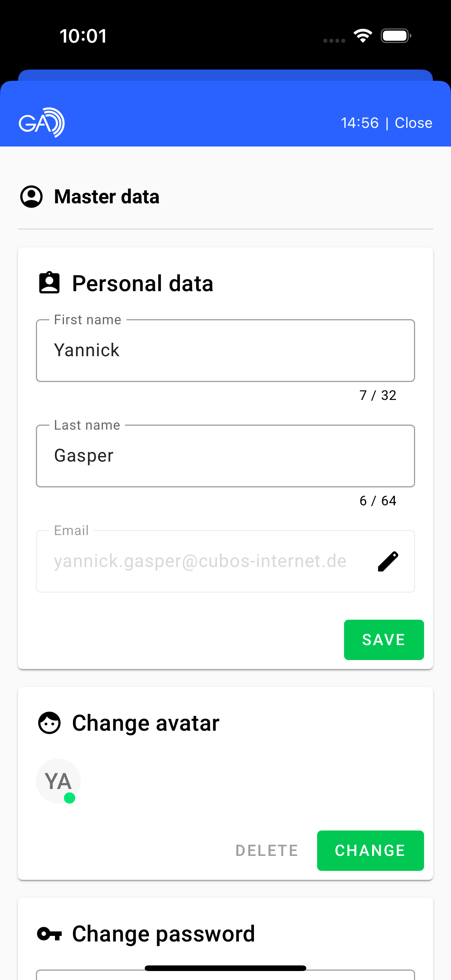
Task: Tap the YA avatar thumbnail
Action: point(58,781)
